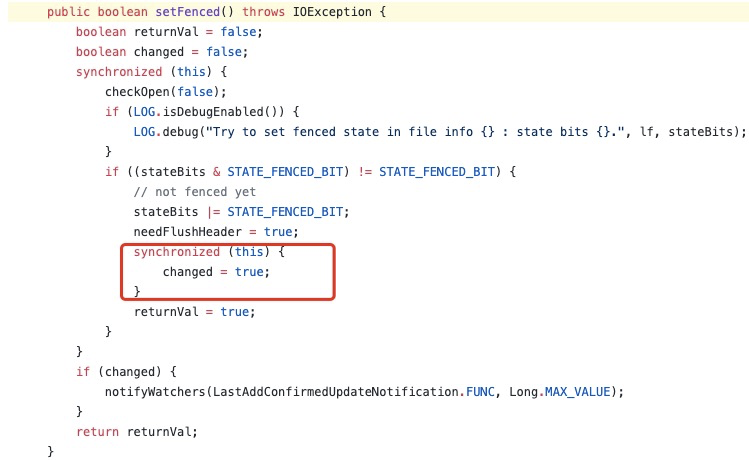Image resolution: width=749 pixels, height=460 pixels.
Task: Click the 'throws' keyword
Action: pos(263,11)
